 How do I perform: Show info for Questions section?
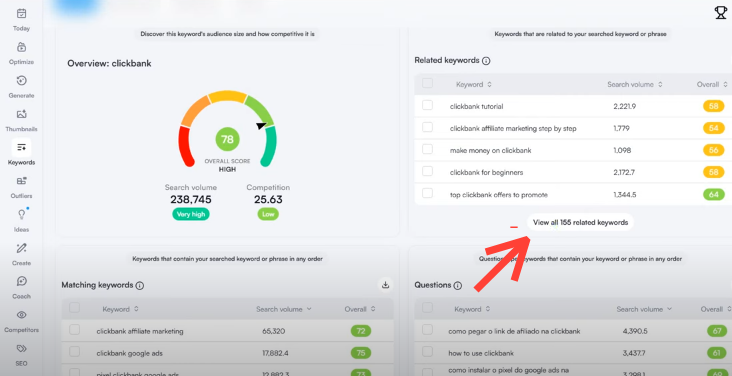click(x=458, y=285)
